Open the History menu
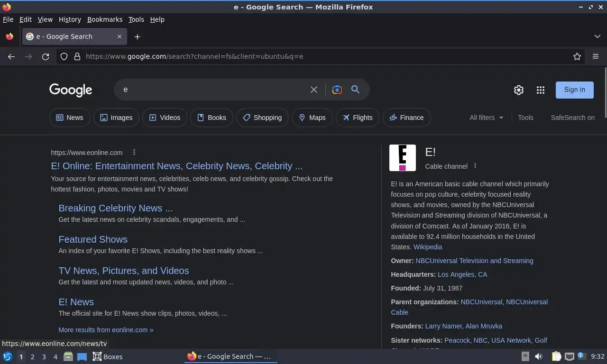 (x=70, y=19)
